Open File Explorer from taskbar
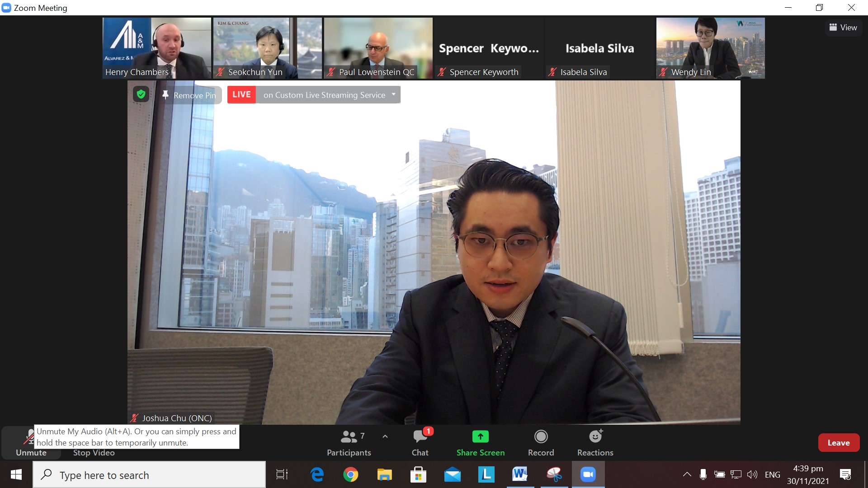 point(384,474)
